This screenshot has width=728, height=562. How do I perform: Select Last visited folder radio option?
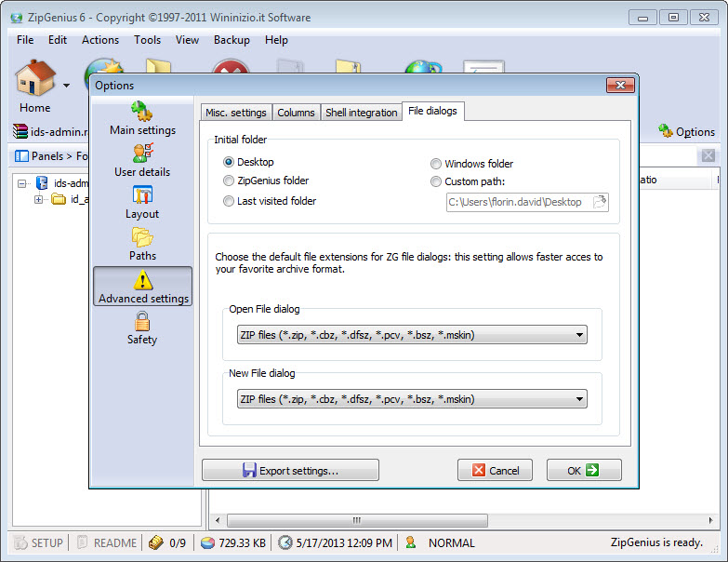point(229,201)
